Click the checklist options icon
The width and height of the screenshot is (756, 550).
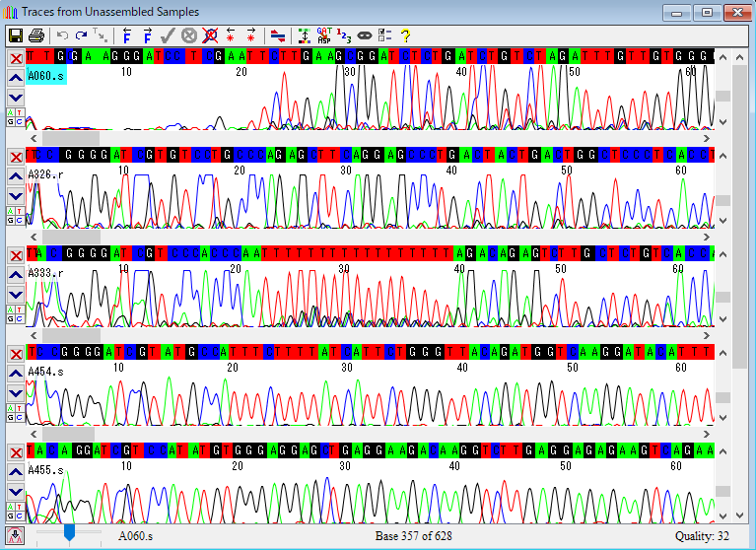pos(384,35)
